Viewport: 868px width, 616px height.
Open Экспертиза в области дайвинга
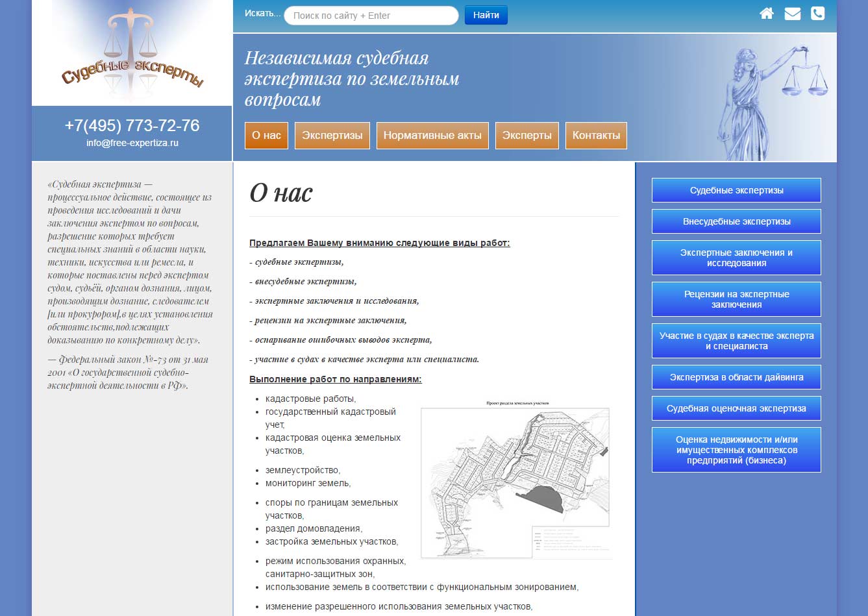736,377
